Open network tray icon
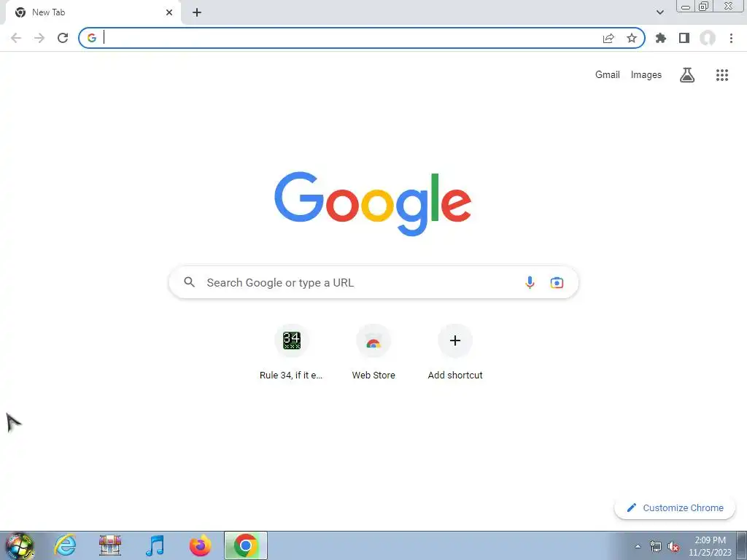Viewport: 747px width, 560px height. [656, 546]
